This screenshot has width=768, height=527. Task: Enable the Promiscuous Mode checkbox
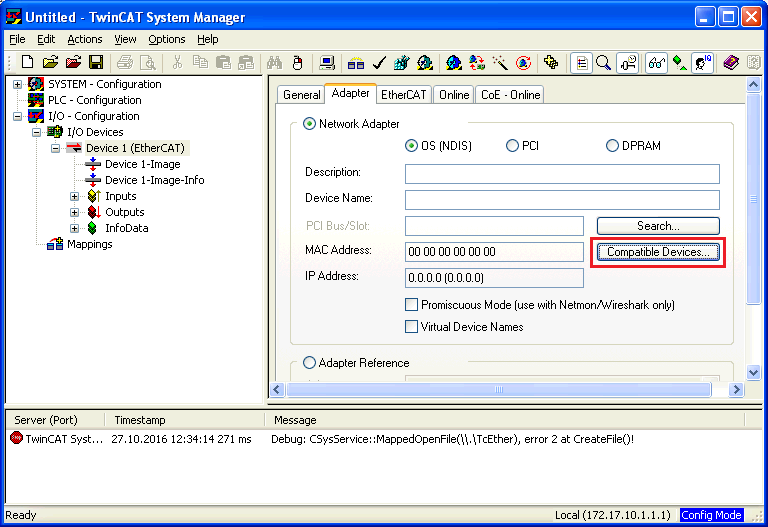coord(411,305)
